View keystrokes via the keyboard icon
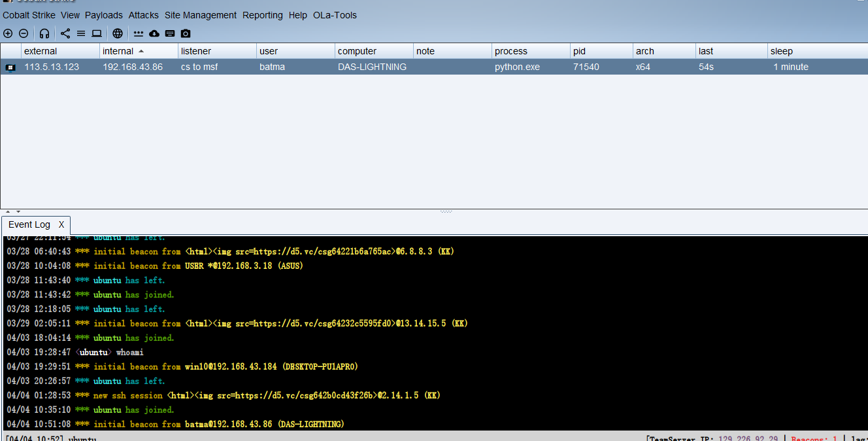868x441 pixels. tap(170, 33)
